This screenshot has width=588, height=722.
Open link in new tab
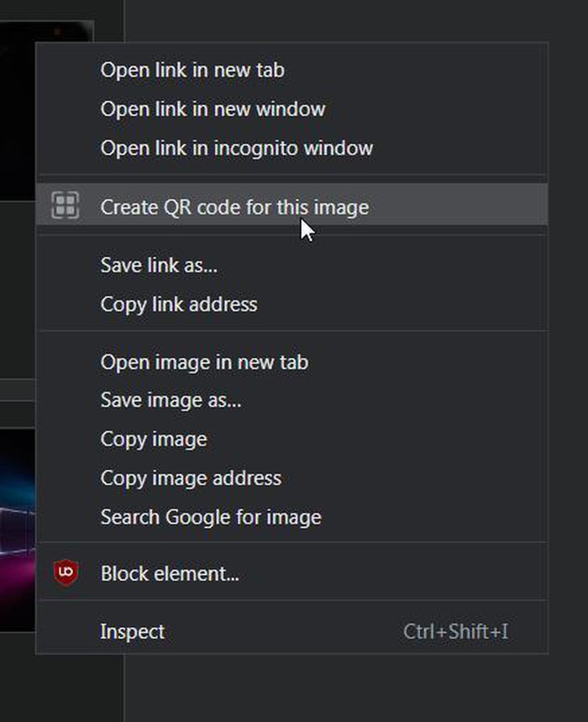tap(192, 70)
